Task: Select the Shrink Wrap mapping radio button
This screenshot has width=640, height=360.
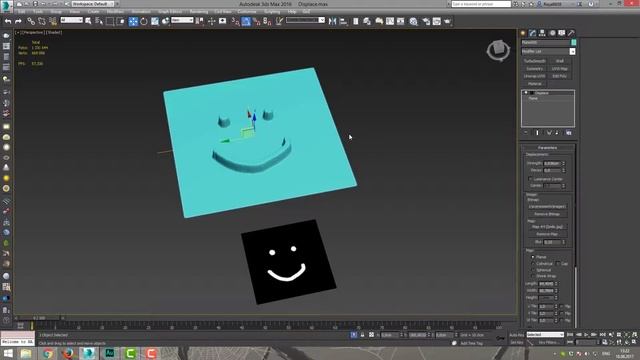Action: click(533, 276)
